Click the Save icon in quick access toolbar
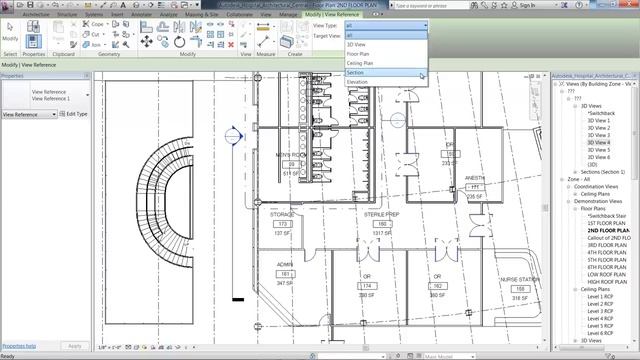This screenshot has height=360, width=640. coord(30,5)
